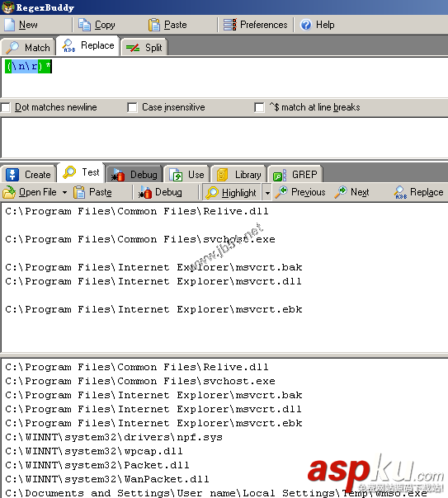Click the Copy button label
The height and width of the screenshot is (498, 448).
point(105,25)
